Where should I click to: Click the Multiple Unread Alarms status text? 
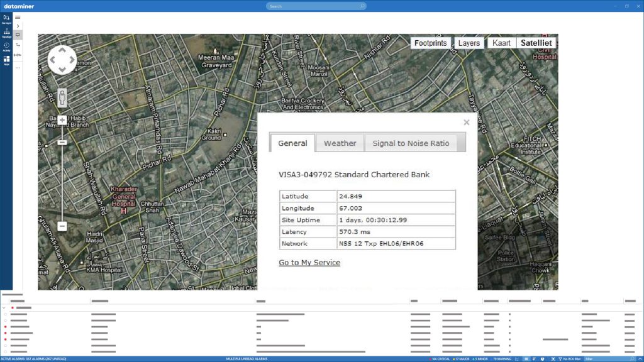247,359
